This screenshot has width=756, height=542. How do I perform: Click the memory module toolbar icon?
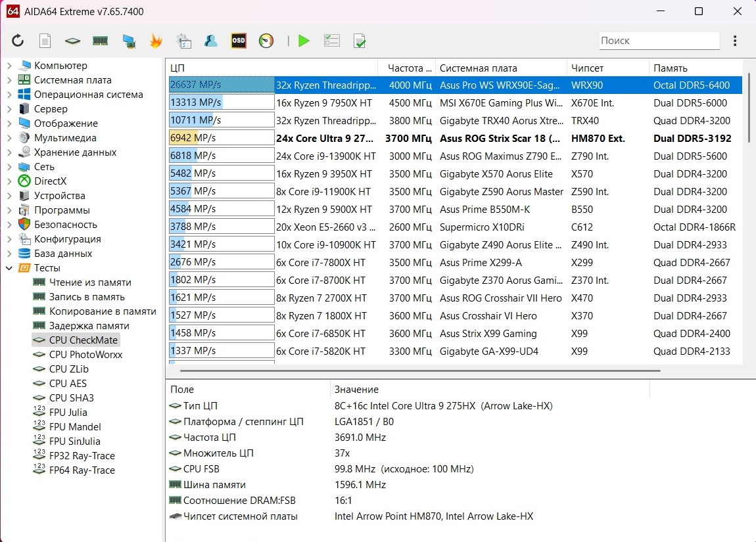100,41
